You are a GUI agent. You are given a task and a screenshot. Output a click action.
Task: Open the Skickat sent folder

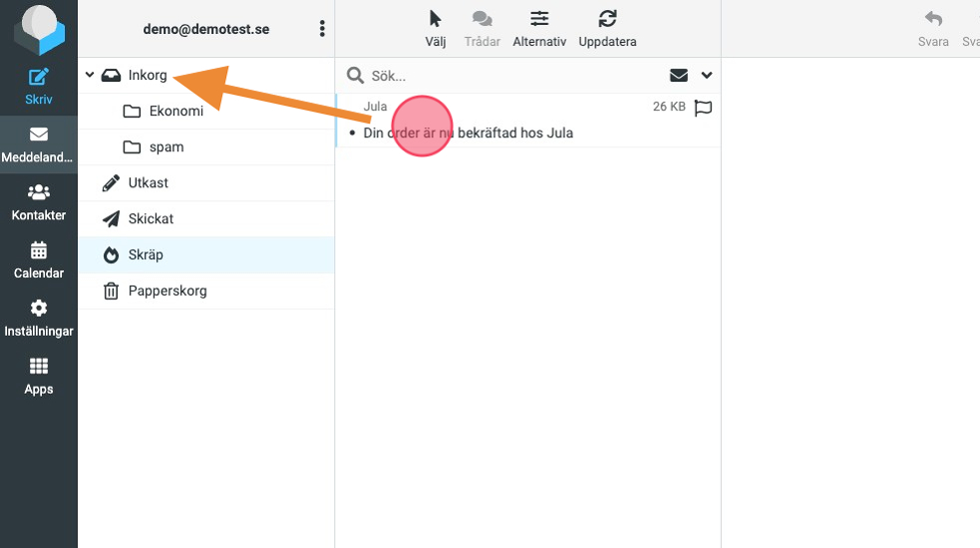(x=151, y=218)
